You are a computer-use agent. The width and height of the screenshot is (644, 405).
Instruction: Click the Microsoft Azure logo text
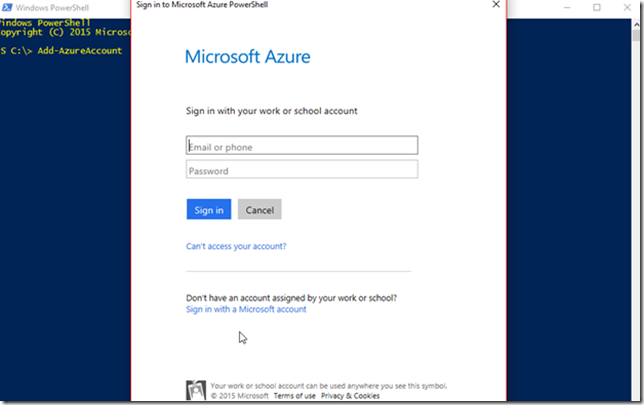248,57
